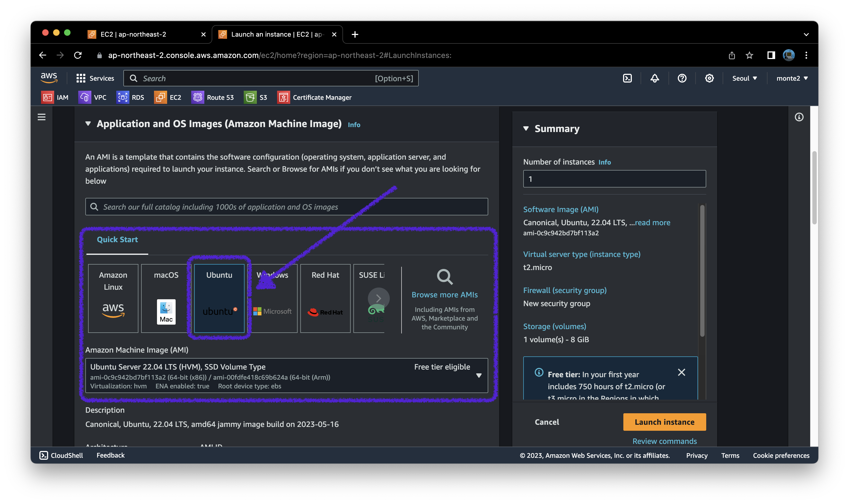Toggle the hamburger side navigation menu

pyautogui.click(x=42, y=117)
